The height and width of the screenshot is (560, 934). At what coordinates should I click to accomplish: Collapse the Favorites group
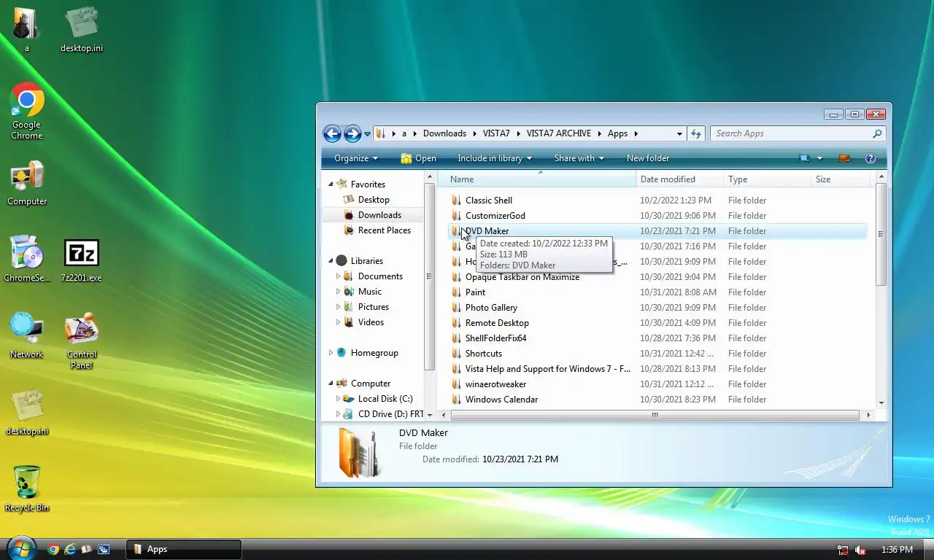(x=331, y=184)
